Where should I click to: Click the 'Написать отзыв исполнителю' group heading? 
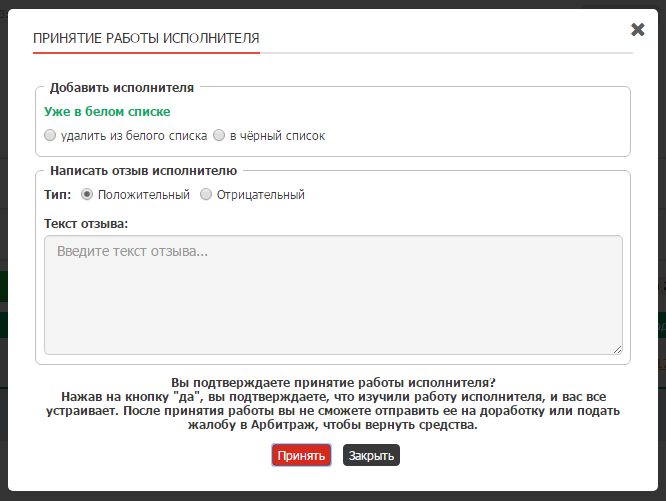[x=144, y=171]
